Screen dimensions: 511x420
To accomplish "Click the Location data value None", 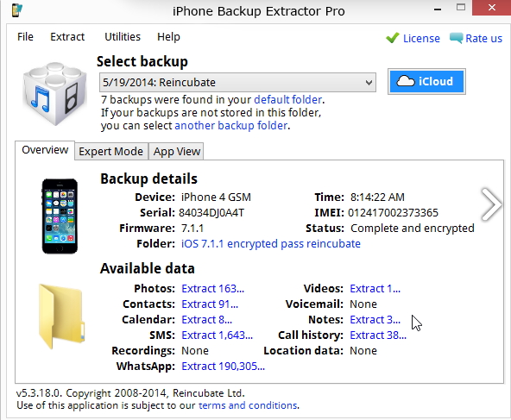I will (363, 351).
